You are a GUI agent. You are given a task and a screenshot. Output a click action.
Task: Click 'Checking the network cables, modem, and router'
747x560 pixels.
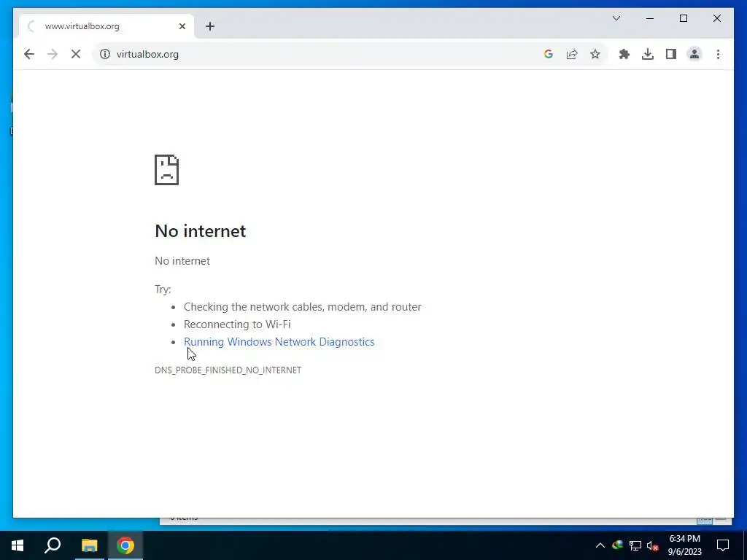pyautogui.click(x=303, y=307)
